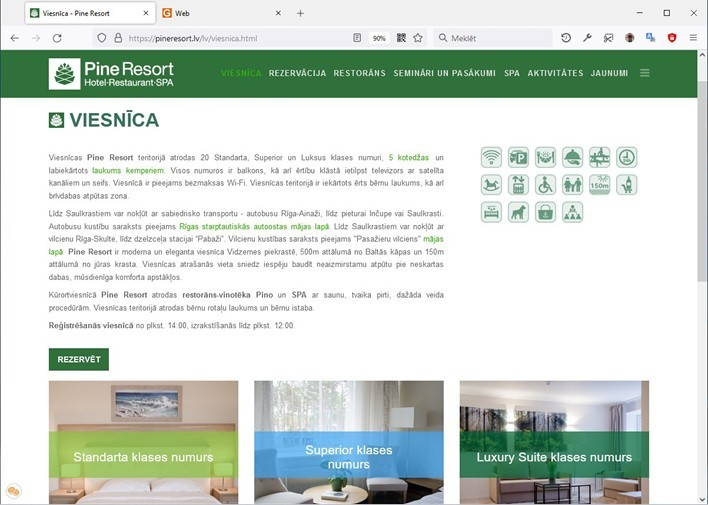Click the wheelchair accessibility icon

point(545,185)
